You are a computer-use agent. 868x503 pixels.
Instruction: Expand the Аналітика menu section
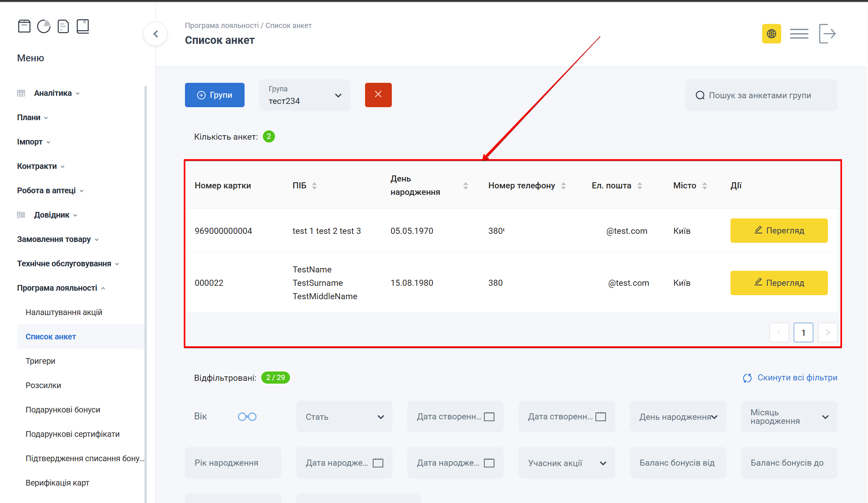click(53, 93)
